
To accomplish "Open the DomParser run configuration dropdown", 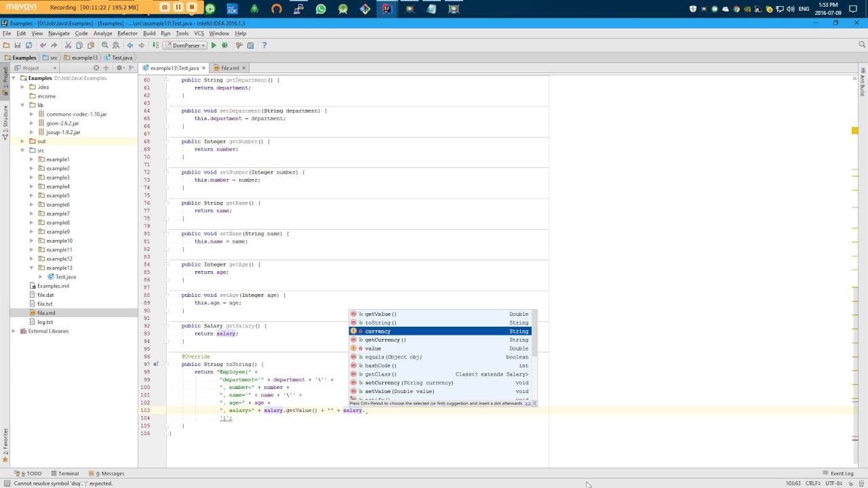I will [x=184, y=45].
